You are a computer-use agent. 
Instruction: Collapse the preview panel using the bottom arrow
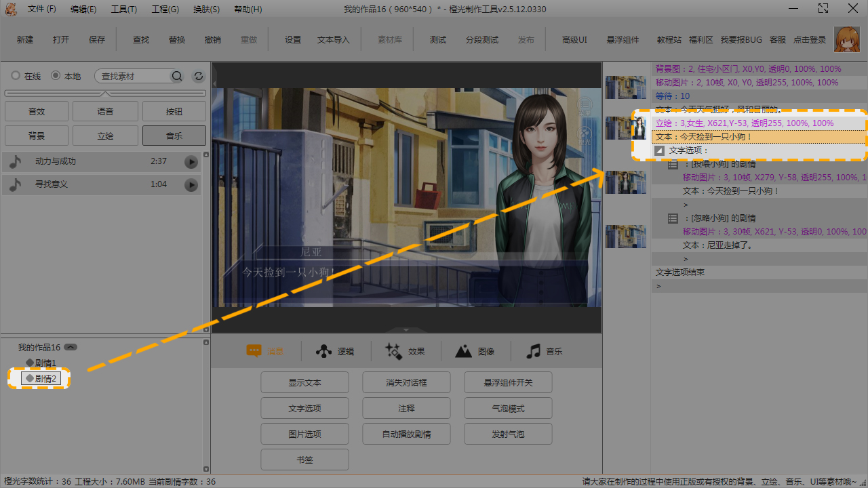[x=406, y=330]
